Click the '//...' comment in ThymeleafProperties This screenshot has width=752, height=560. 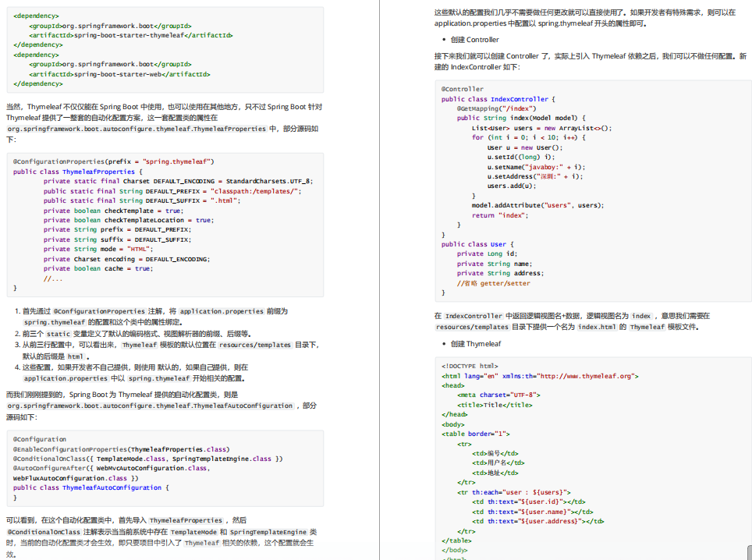tap(53, 278)
